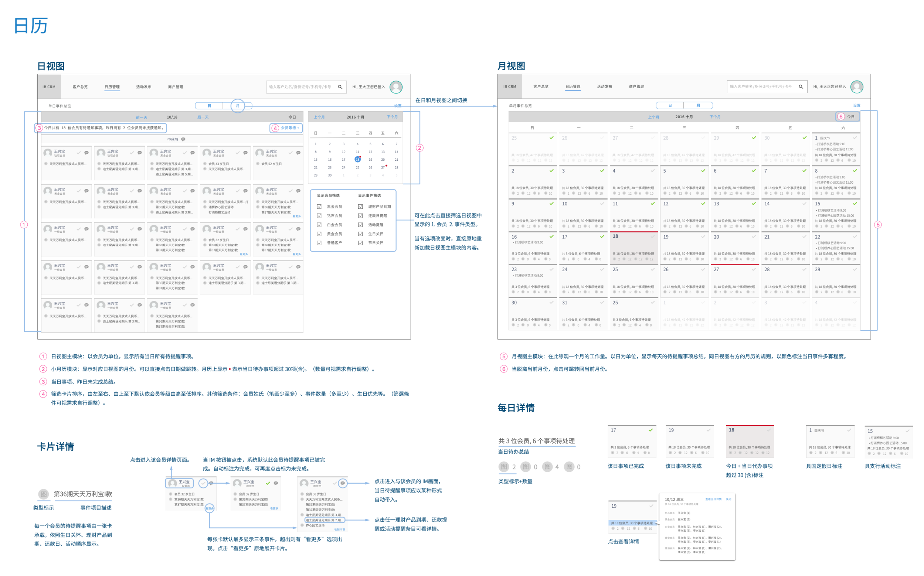
Task: Click checkmark on 国庆节 day 1 cell
Action: [855, 137]
